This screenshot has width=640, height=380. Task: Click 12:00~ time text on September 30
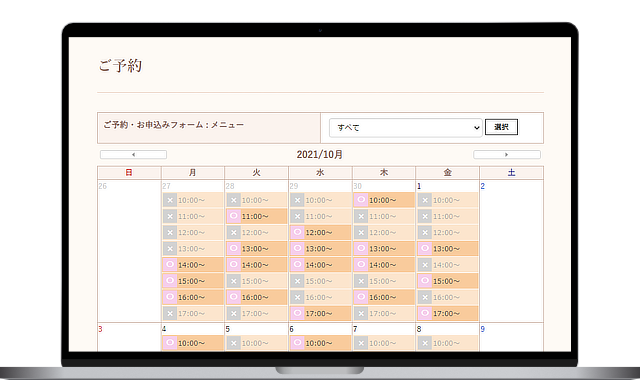pyautogui.click(x=382, y=233)
